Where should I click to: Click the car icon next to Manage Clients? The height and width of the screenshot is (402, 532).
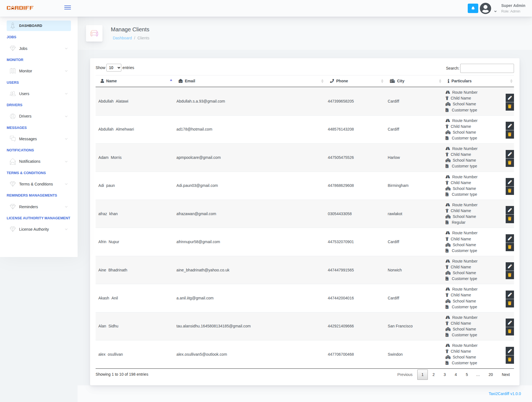click(x=94, y=33)
